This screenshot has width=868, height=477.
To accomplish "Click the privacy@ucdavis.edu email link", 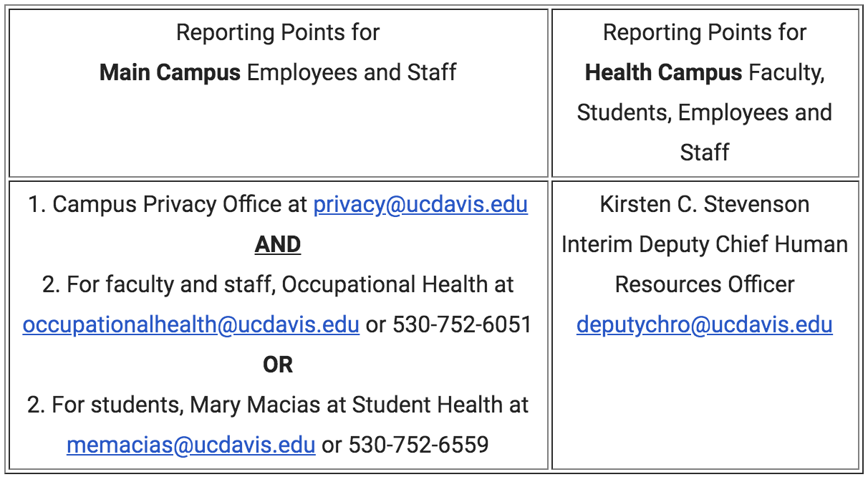I will point(420,205).
